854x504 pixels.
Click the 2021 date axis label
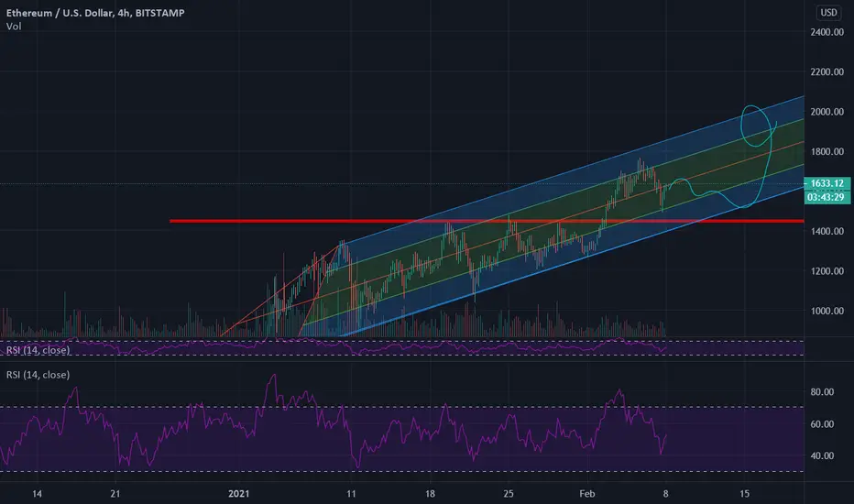pyautogui.click(x=238, y=494)
